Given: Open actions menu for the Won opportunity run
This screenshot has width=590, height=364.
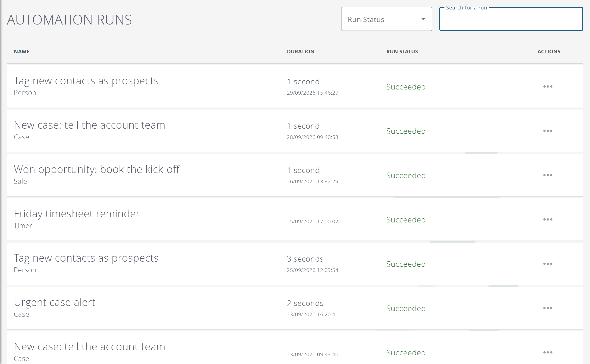Looking at the screenshot, I should tap(548, 175).
